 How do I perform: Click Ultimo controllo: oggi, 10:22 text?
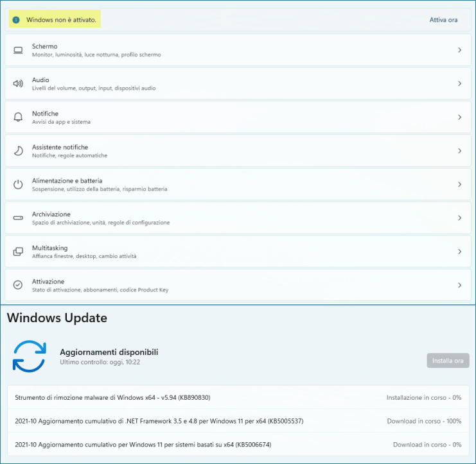(x=100, y=362)
